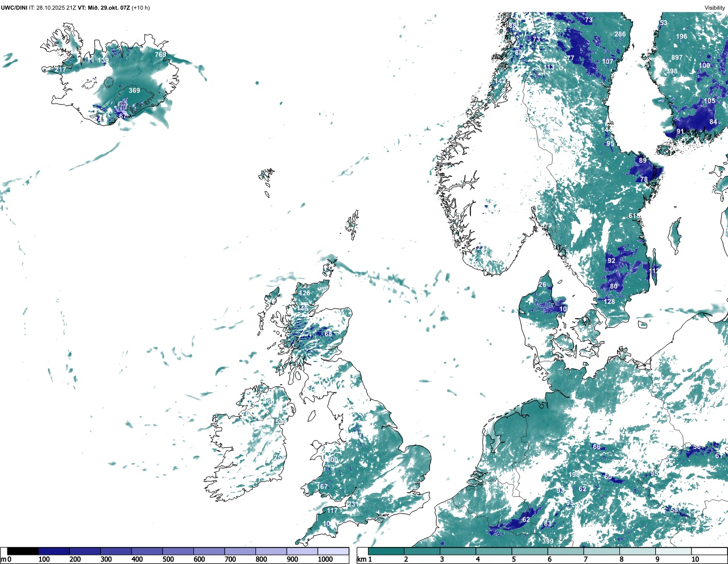Select the valid time 'Mið. 29.okt. 07Z'

click(x=109, y=8)
